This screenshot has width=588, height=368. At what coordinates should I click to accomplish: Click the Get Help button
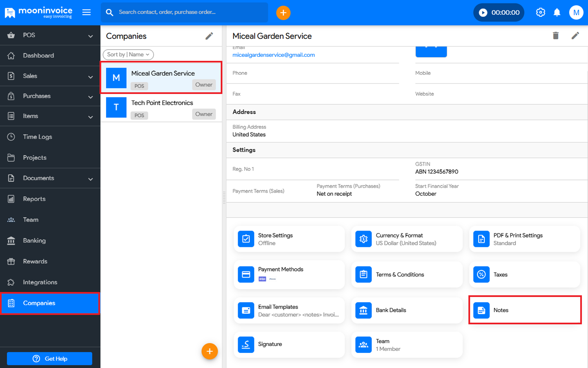(49, 359)
